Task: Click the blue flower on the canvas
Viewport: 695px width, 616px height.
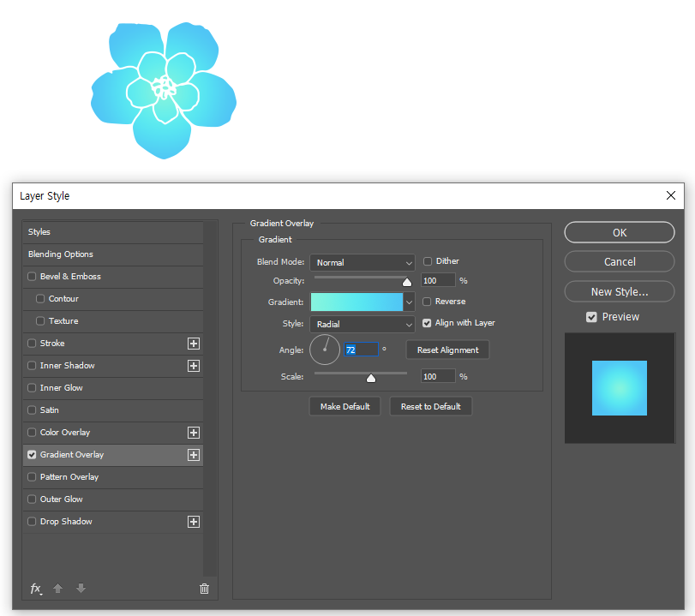Action: 164,91
